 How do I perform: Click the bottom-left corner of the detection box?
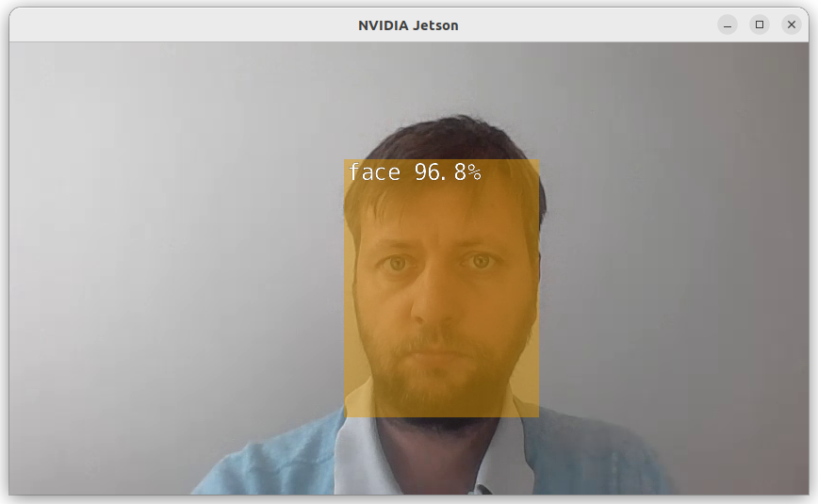click(346, 416)
